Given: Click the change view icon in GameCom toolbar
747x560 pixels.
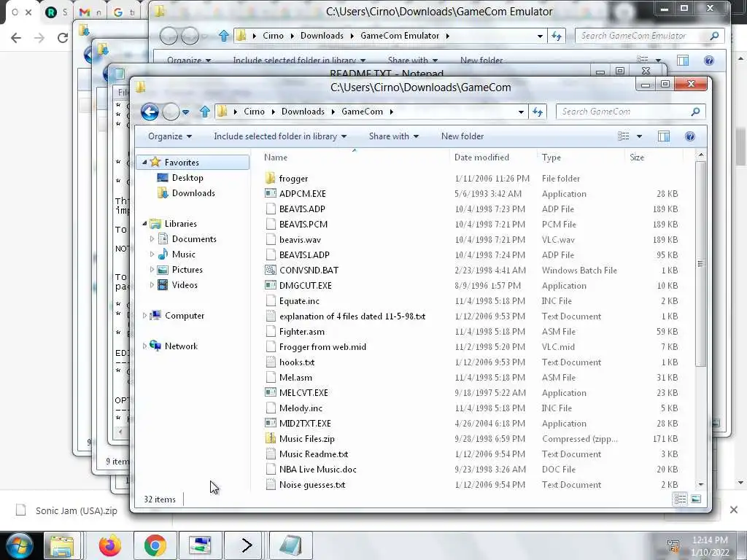Looking at the screenshot, I should tap(623, 136).
